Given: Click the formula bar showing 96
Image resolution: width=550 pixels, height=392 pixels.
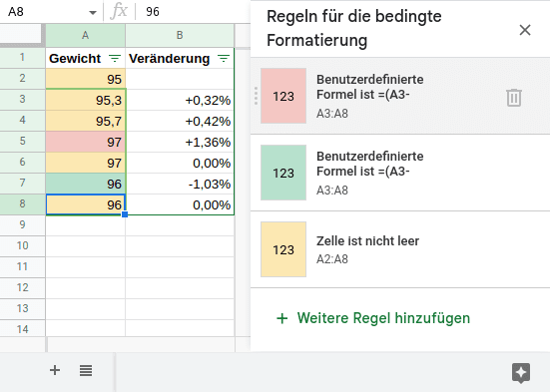Looking at the screenshot, I should point(193,12).
